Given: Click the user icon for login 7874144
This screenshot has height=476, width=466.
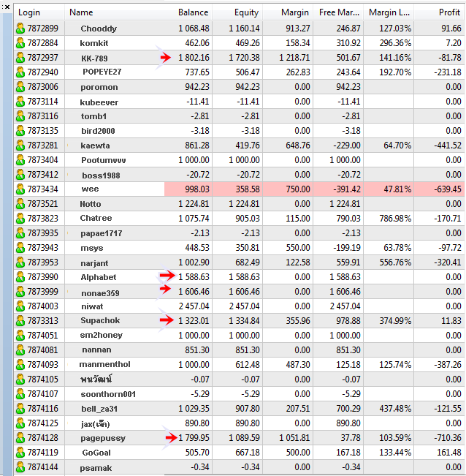Looking at the screenshot, I should coord(20,467).
